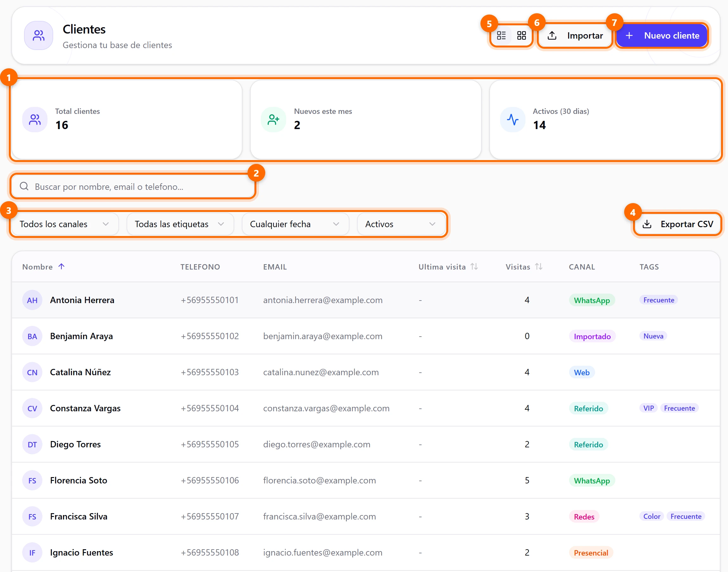Open the Todos los canales dropdown

[65, 224]
